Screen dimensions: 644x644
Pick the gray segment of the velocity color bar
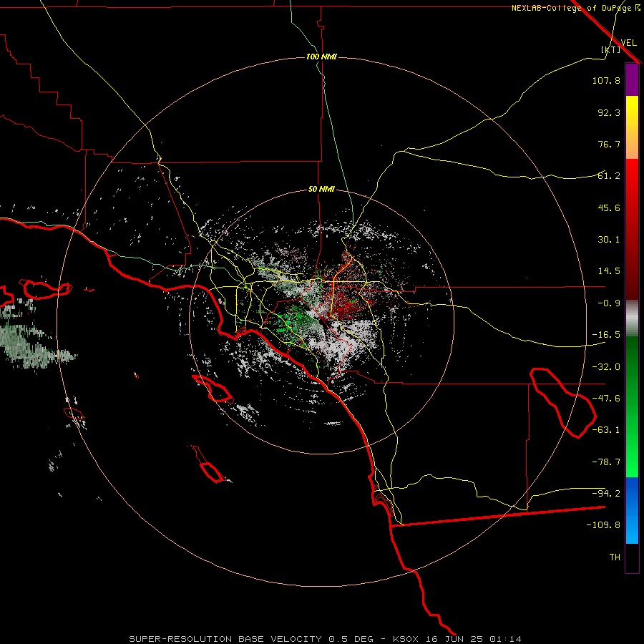(x=632, y=318)
